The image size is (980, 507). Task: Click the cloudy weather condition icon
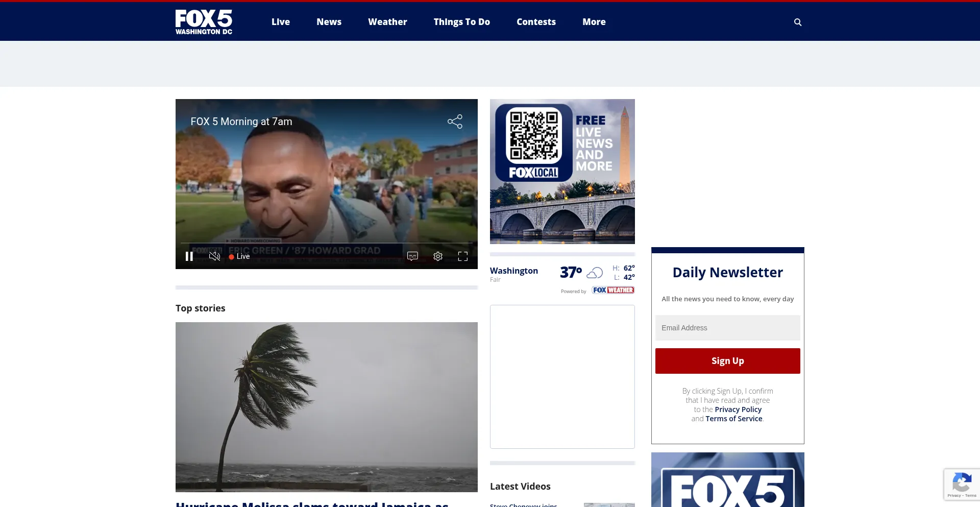pos(595,273)
